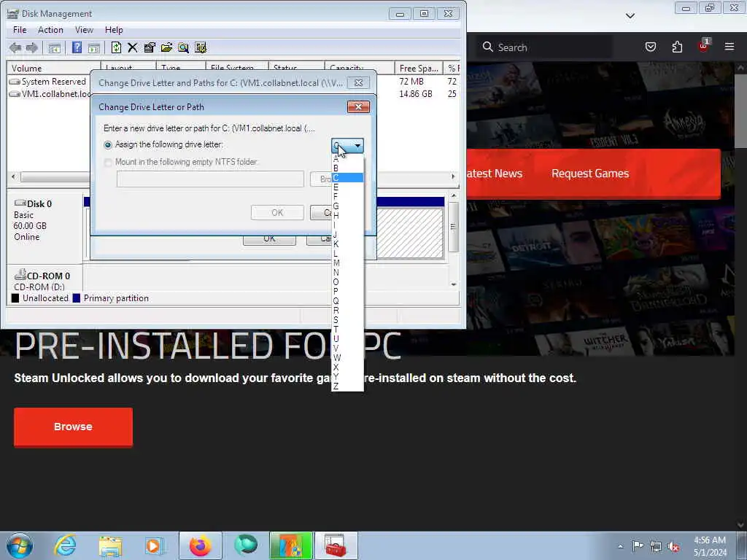Open the red toolbox taskbar icon
Screen dimensions: 747x560
[x=336, y=545]
